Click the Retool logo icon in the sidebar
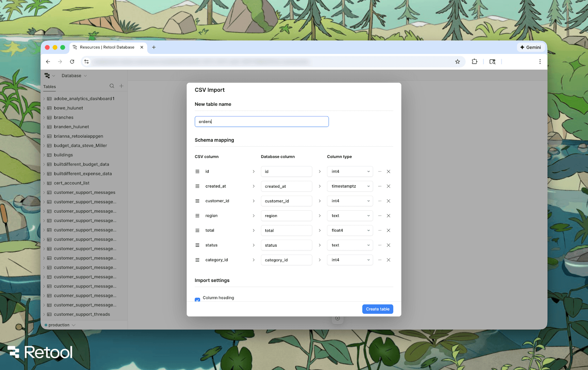588x370 pixels. (x=47, y=75)
